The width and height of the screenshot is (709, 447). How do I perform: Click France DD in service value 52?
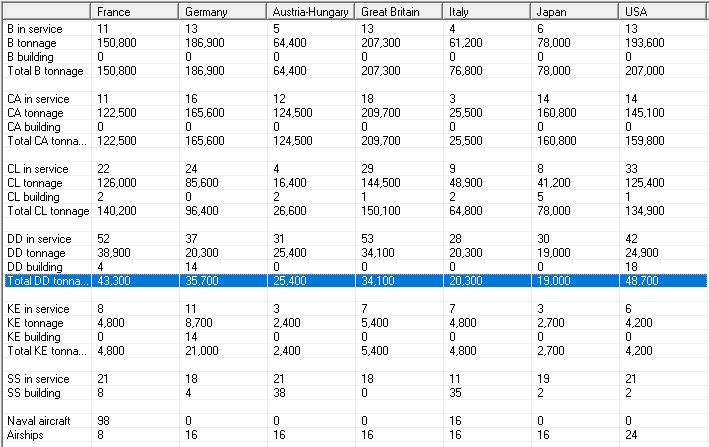pyautogui.click(x=104, y=239)
